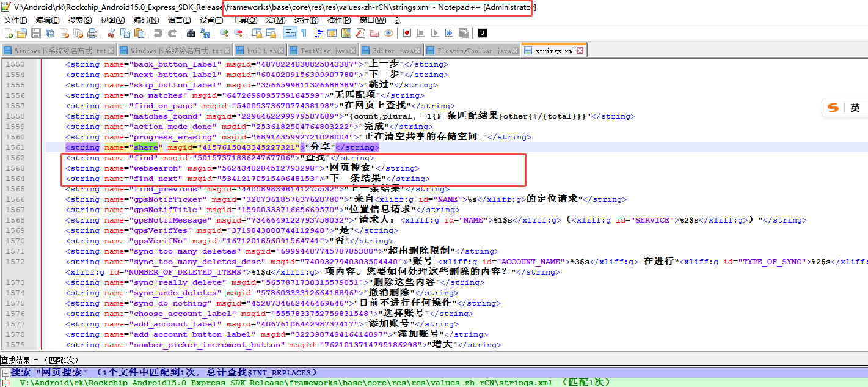Close the Editor.java tab
Screen dimensions: 868x387
(x=418, y=51)
